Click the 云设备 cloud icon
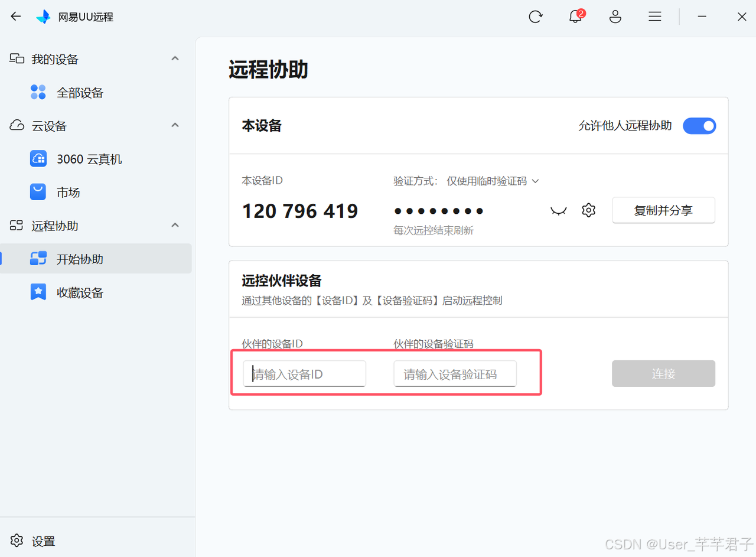The height and width of the screenshot is (557, 756). pos(17,126)
